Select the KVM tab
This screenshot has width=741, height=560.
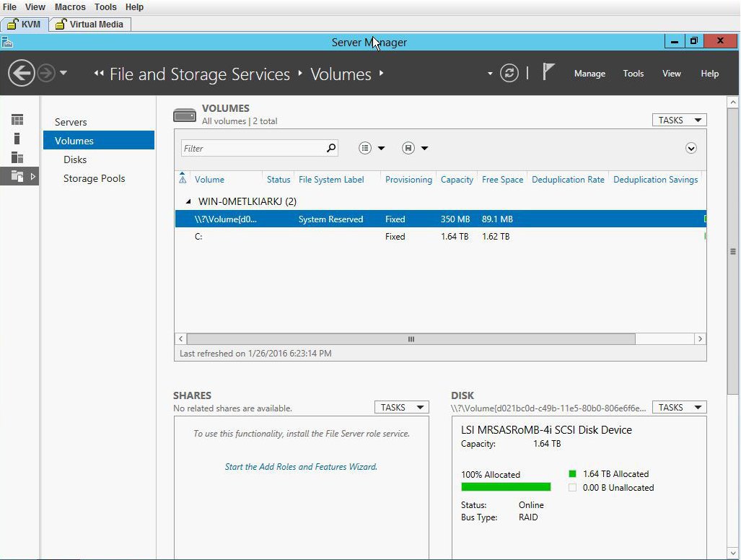click(x=25, y=24)
